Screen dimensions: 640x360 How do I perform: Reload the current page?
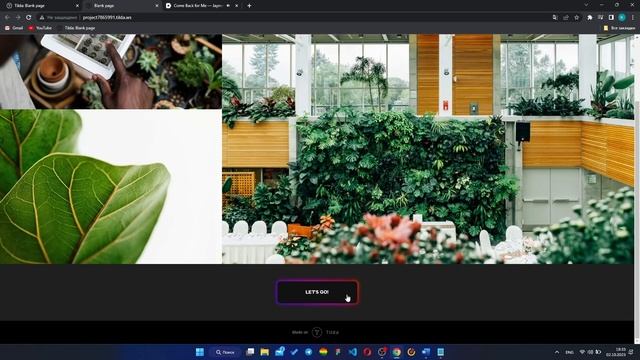(29, 18)
